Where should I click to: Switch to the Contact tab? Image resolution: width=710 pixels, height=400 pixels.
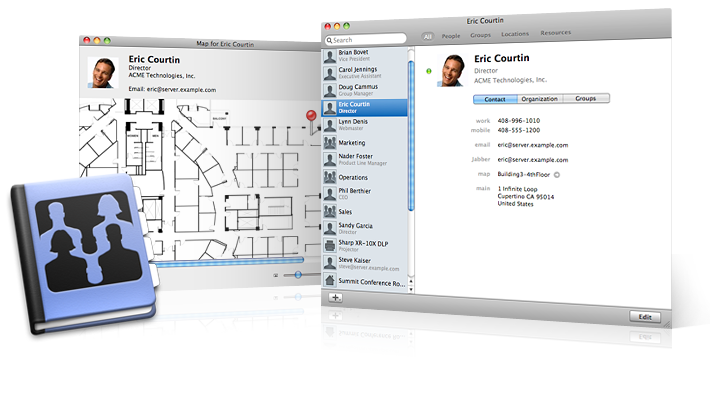coord(495,99)
